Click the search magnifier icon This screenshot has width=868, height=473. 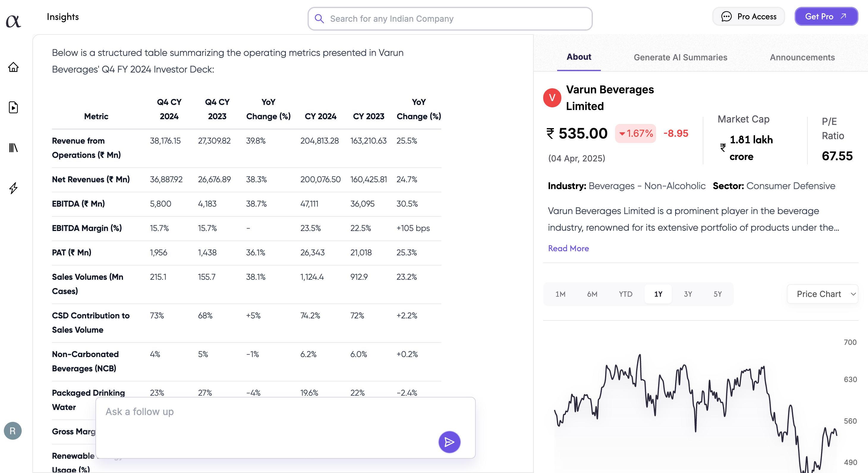click(x=319, y=18)
